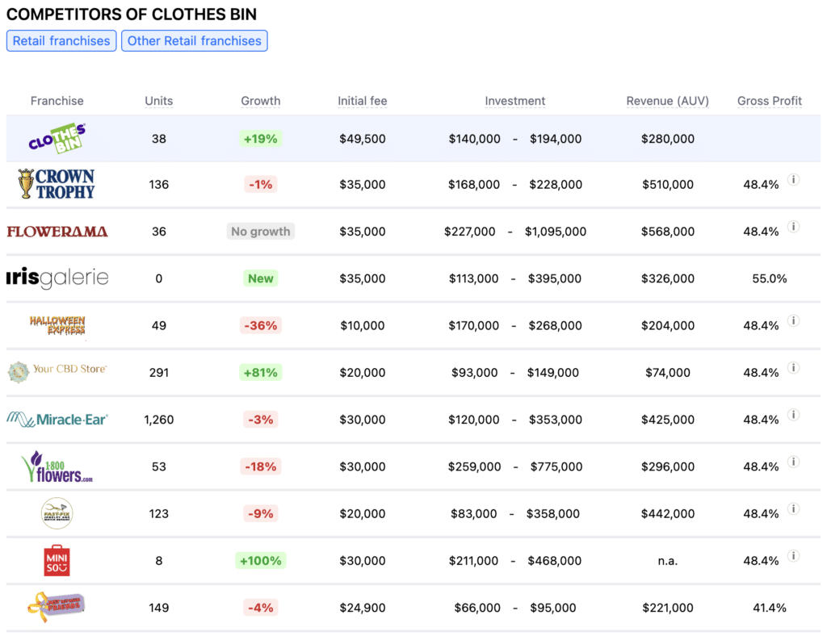
Task: Open the Halloween Express logo
Action: click(57, 325)
